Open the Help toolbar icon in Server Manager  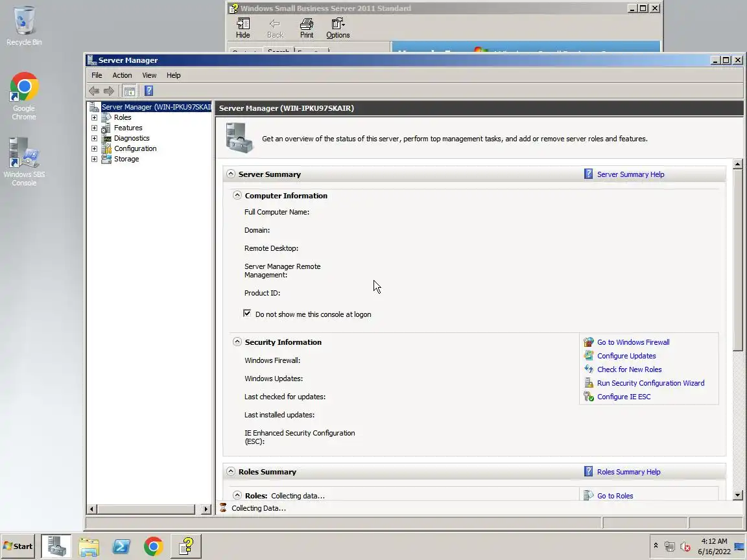[x=148, y=91]
